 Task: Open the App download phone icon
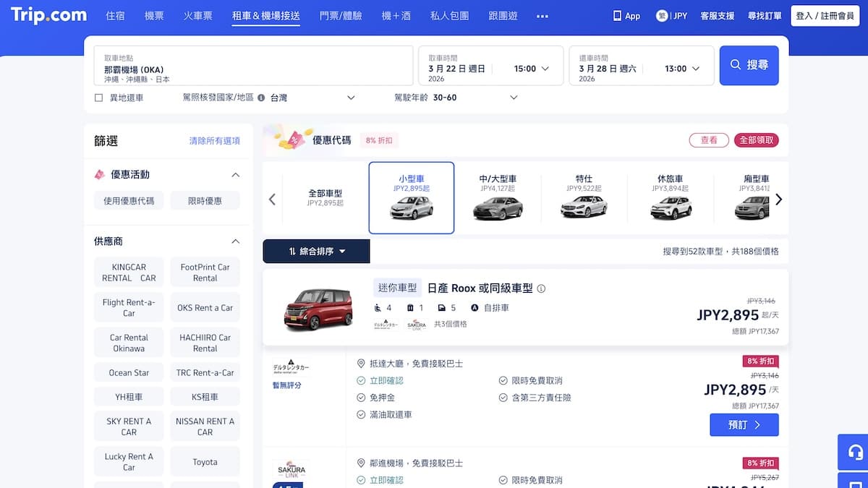point(617,15)
